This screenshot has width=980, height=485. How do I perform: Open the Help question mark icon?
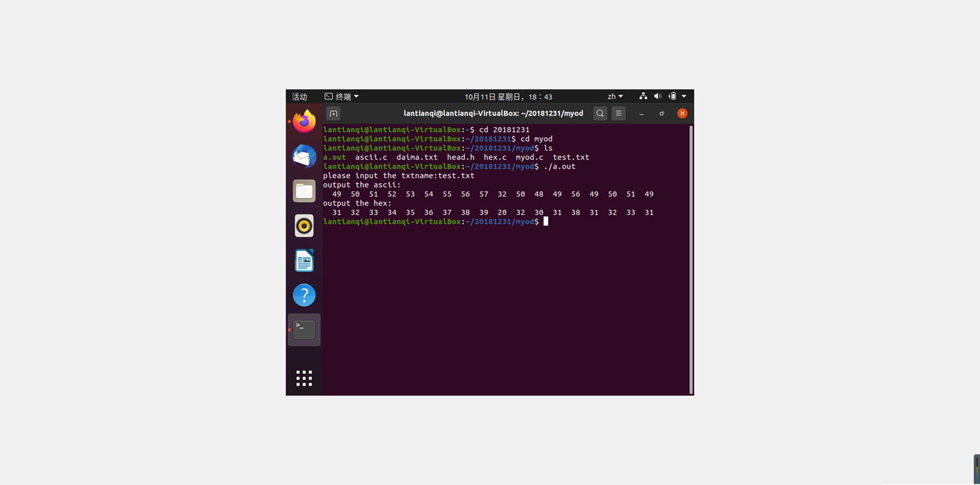tap(304, 295)
